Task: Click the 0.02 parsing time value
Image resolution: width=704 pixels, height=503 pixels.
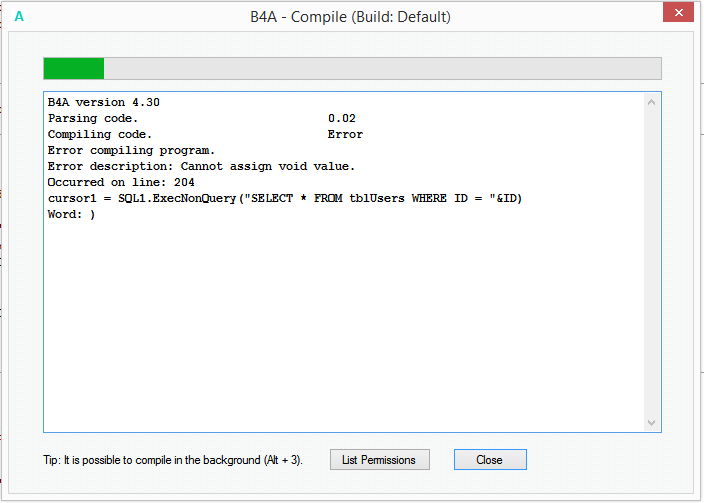Action: [x=341, y=118]
